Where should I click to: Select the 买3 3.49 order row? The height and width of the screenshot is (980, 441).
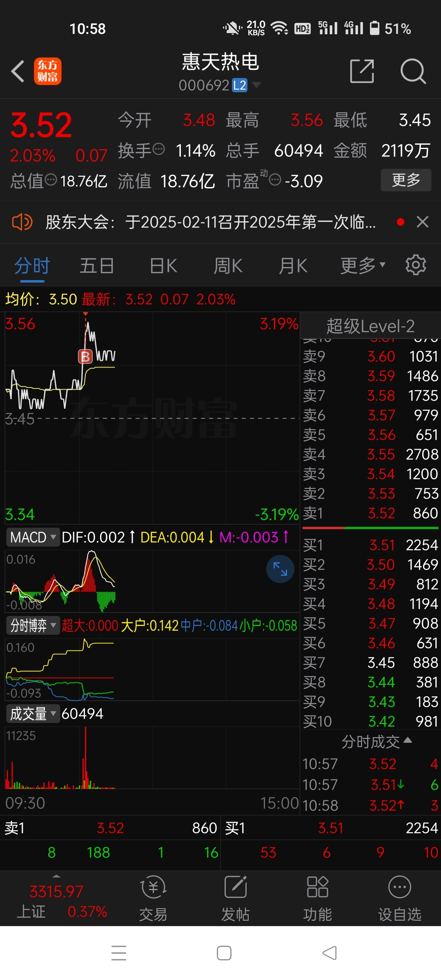coord(370,584)
